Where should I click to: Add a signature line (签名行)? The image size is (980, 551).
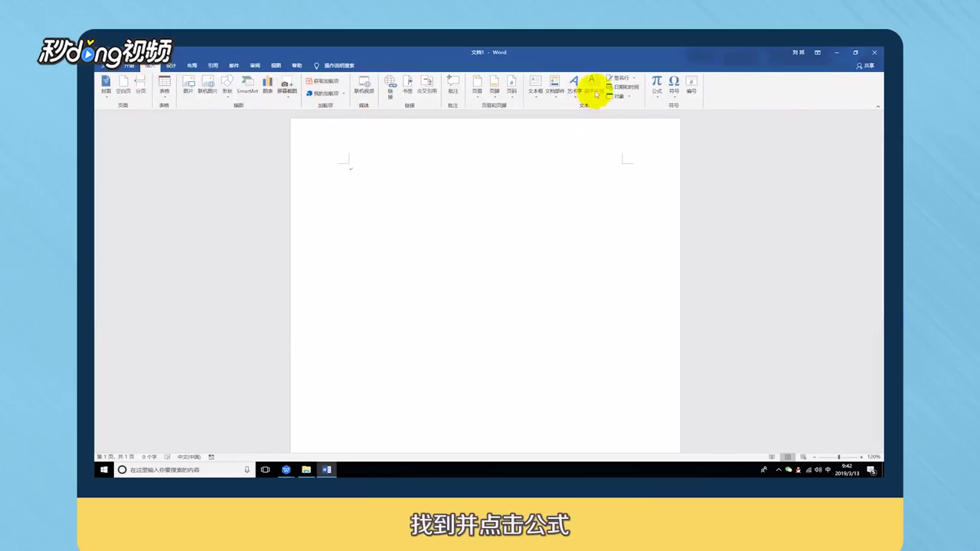(x=620, y=78)
